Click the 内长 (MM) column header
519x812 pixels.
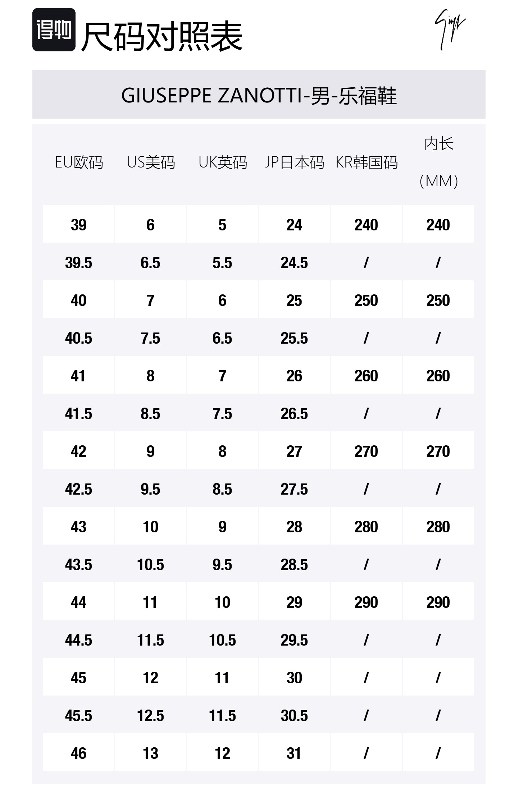pos(438,162)
